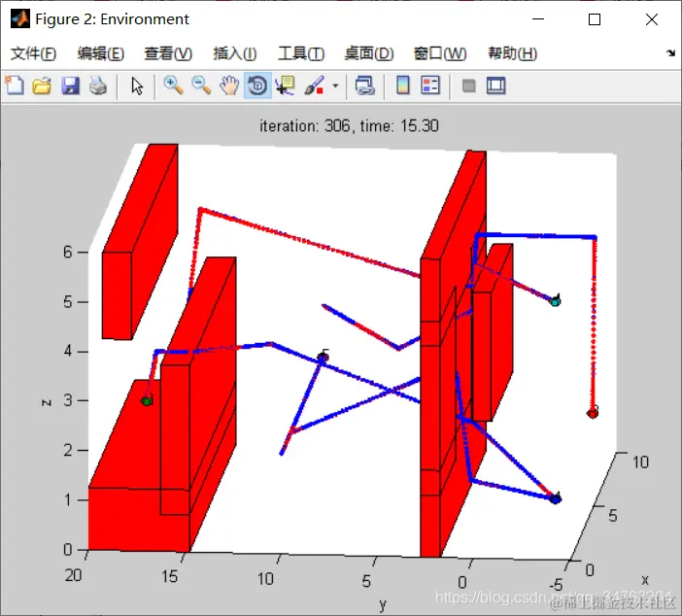This screenshot has height=616, width=682.
Task: Click the cyan agent marker near right wall
Action: click(555, 301)
